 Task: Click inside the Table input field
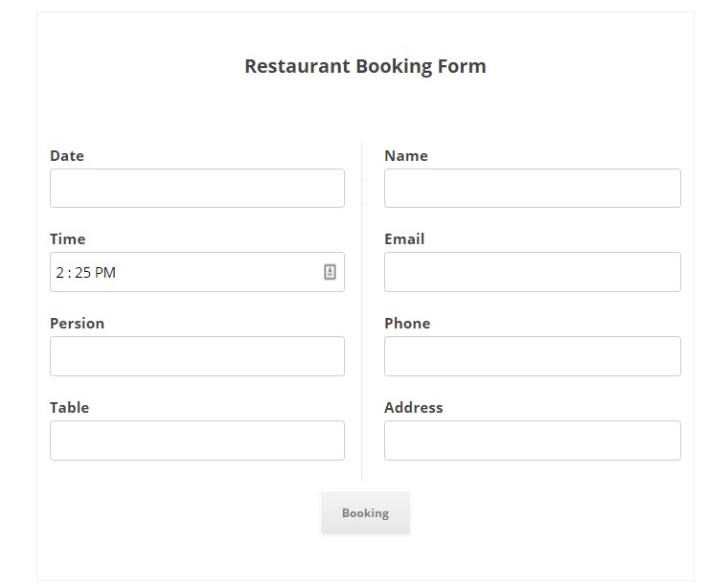(x=196, y=441)
